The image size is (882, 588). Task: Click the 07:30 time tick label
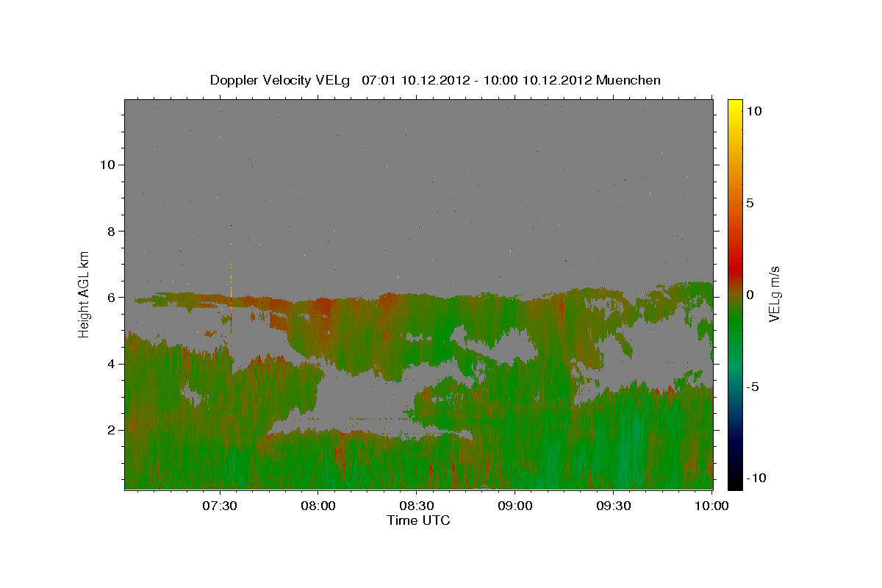click(219, 506)
